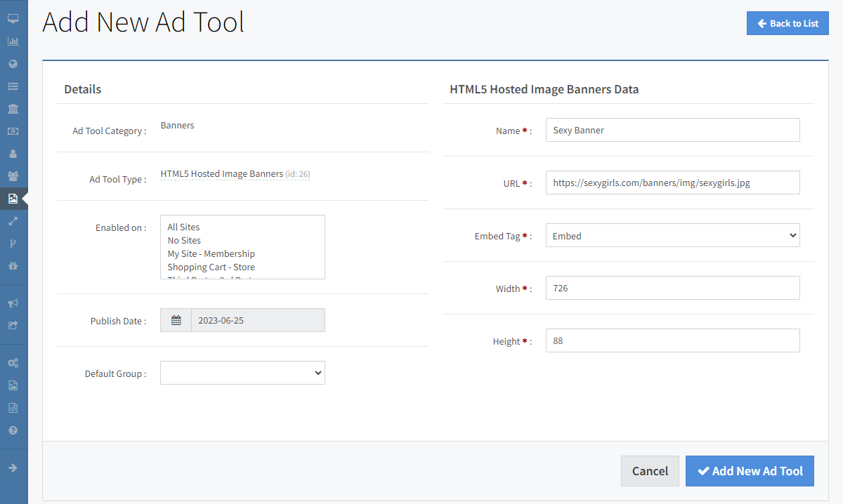Open the globe icon in sidebar
Screen dimensions: 843x504
click(13, 64)
